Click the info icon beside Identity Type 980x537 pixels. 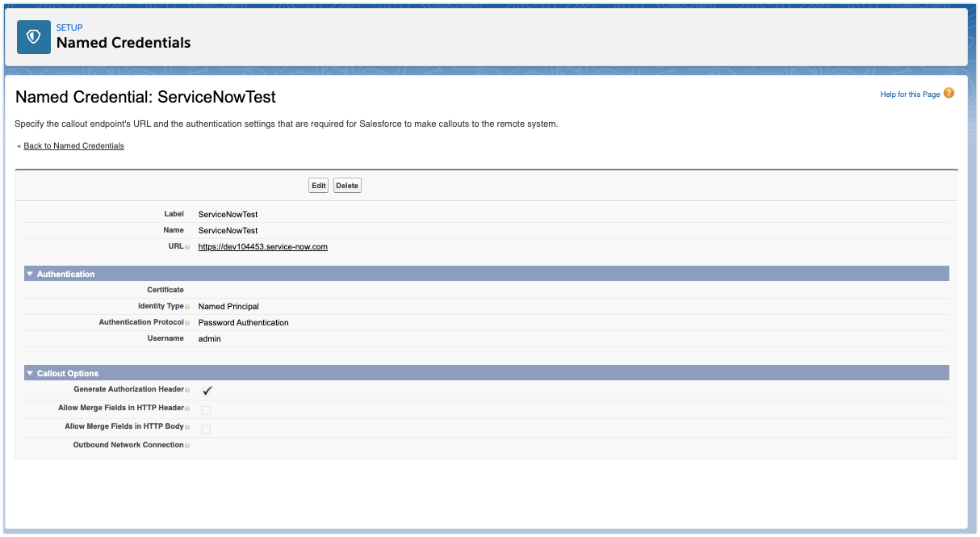click(188, 307)
